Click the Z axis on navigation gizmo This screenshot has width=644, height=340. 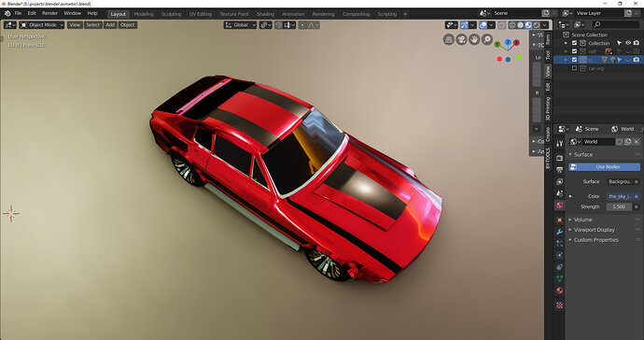coord(508,42)
